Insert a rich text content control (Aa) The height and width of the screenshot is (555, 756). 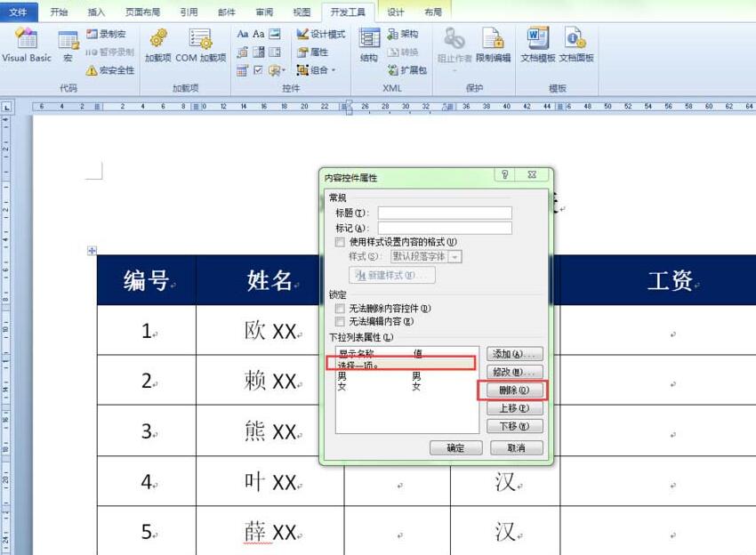click(x=241, y=33)
